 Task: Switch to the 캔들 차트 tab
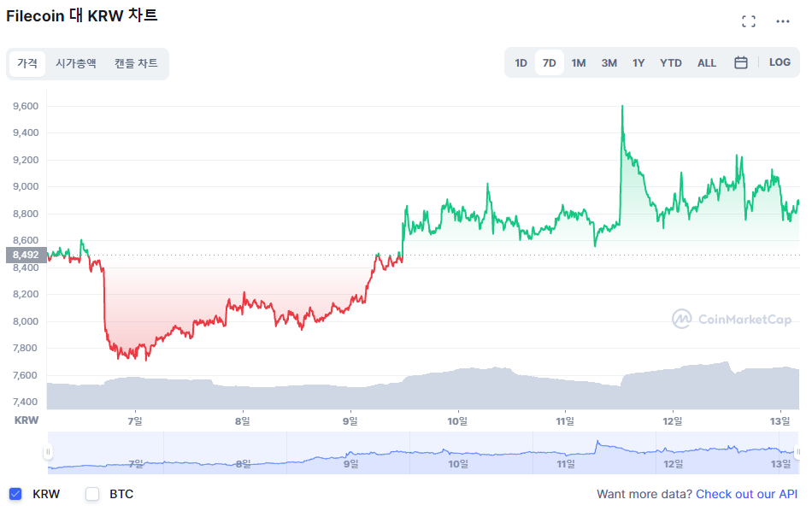(x=136, y=63)
